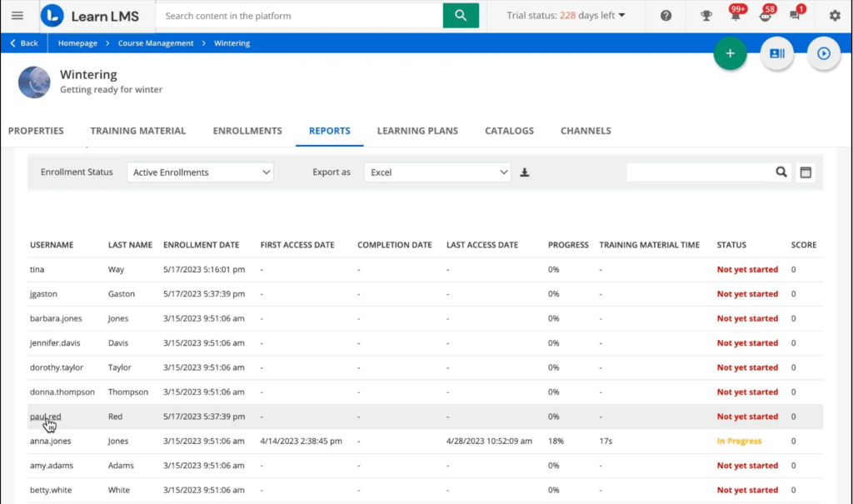Open the Enrollment Status dropdown

(x=199, y=172)
